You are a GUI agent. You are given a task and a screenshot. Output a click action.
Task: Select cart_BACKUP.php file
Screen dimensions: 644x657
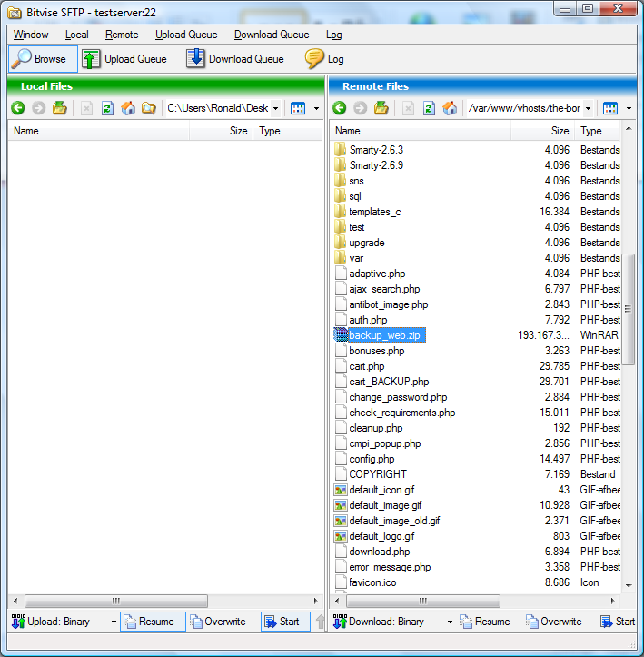coord(389,382)
